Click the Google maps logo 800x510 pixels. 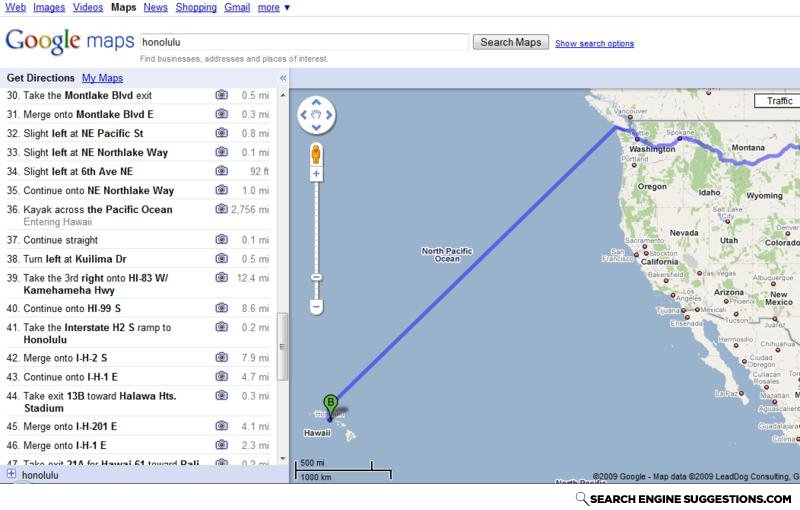coord(70,41)
